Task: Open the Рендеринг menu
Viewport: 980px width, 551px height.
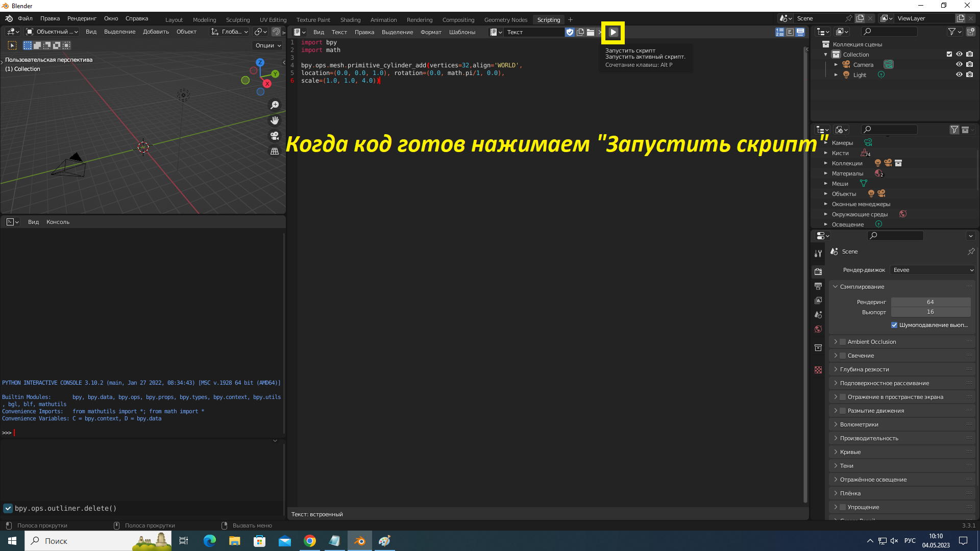Action: point(82,18)
